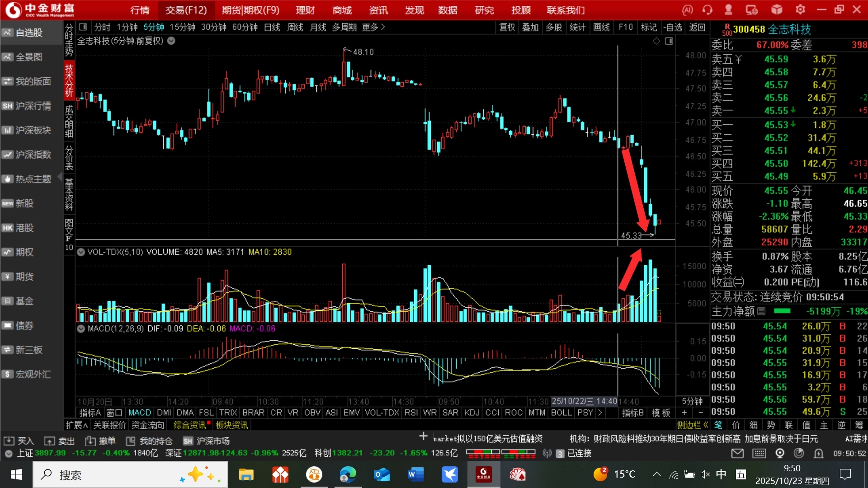The image size is (868, 488).
Task: Click the customer service headset icon
Action: (x=708, y=10)
